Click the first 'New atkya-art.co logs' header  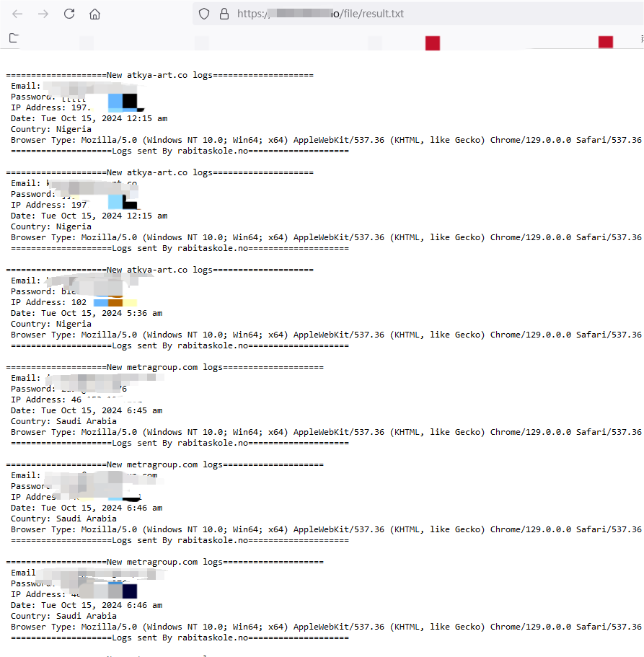[159, 75]
